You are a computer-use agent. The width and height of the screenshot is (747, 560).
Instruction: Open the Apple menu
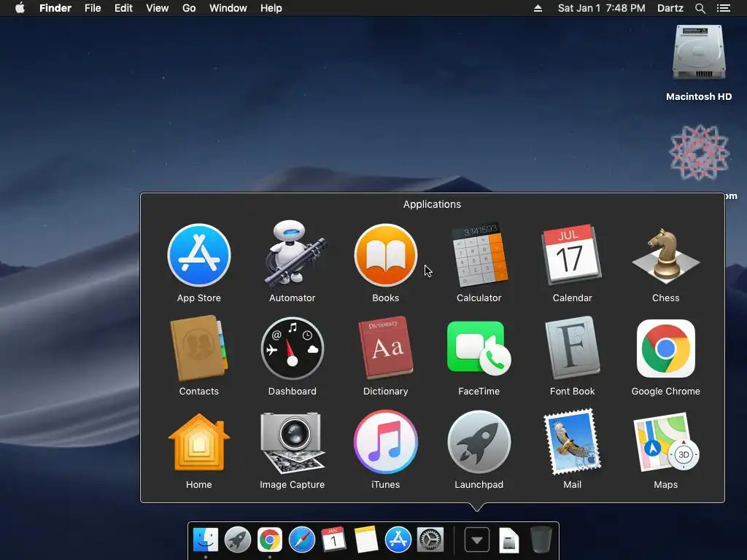pyautogui.click(x=20, y=8)
